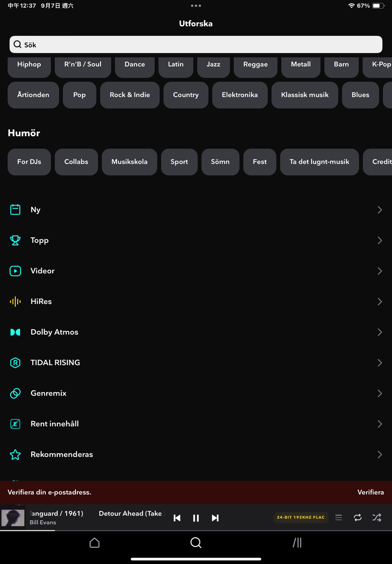Skip to the next track
Image resolution: width=392 pixels, height=564 pixels.
[x=215, y=518]
